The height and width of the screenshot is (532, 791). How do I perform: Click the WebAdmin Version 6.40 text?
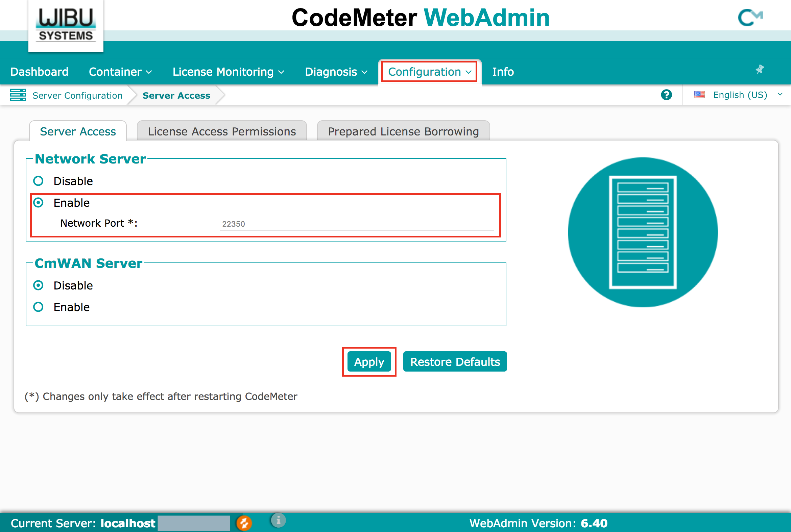pos(538,523)
